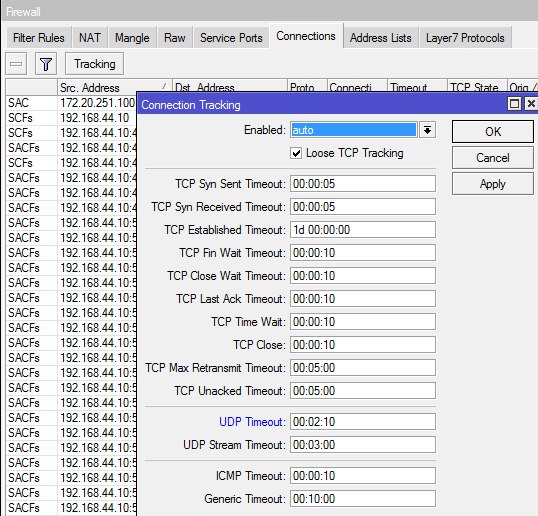The image size is (538, 516).
Task: Close the Connection Tracking dialog
Action: [531, 104]
